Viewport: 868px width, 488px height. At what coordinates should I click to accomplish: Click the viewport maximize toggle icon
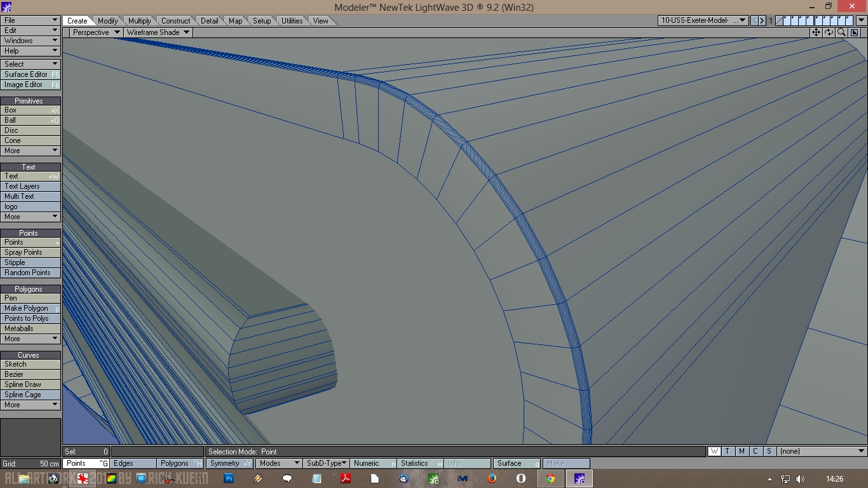tap(855, 32)
